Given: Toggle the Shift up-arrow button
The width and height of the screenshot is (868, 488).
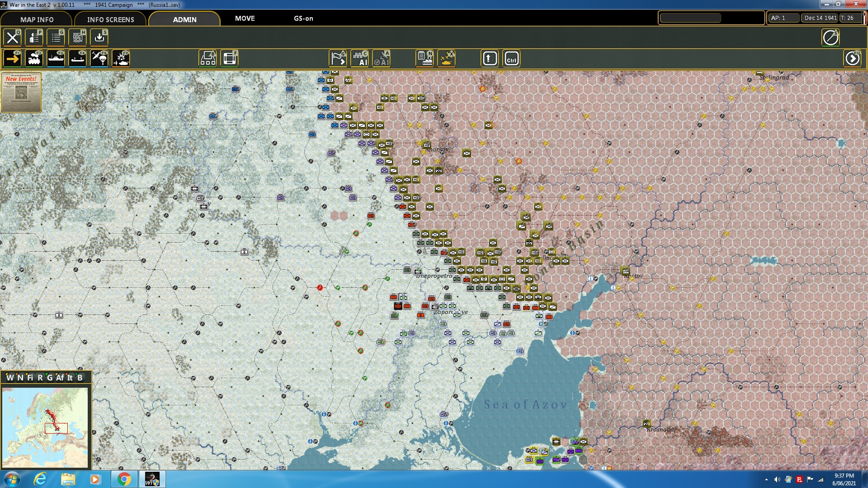Looking at the screenshot, I should [x=490, y=59].
